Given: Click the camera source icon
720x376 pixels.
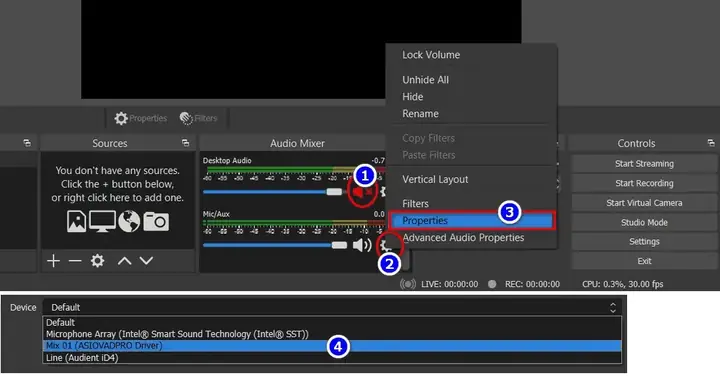Looking at the screenshot, I should tap(156, 222).
